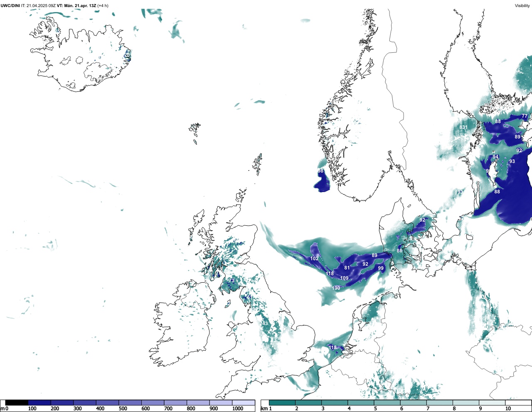
Task: Click the '200' tick label in the legend
Action: pos(55,409)
